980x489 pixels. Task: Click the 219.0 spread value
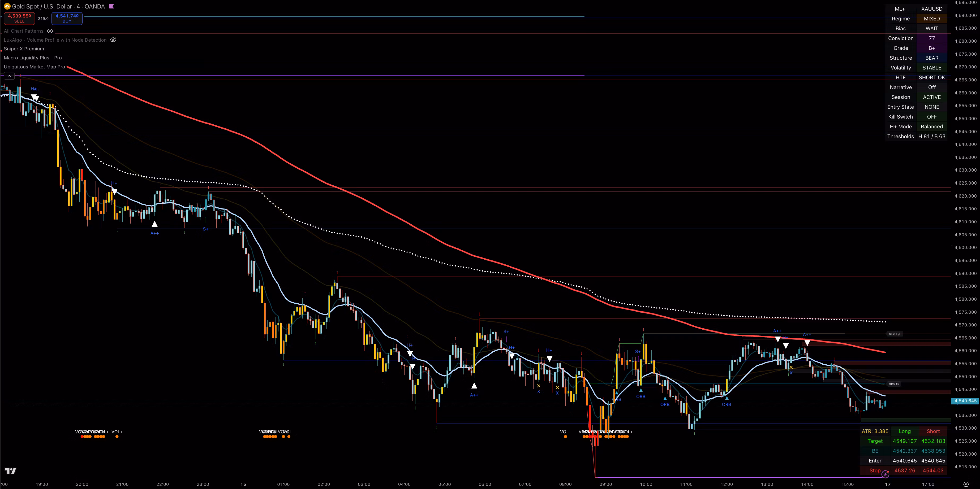click(43, 19)
